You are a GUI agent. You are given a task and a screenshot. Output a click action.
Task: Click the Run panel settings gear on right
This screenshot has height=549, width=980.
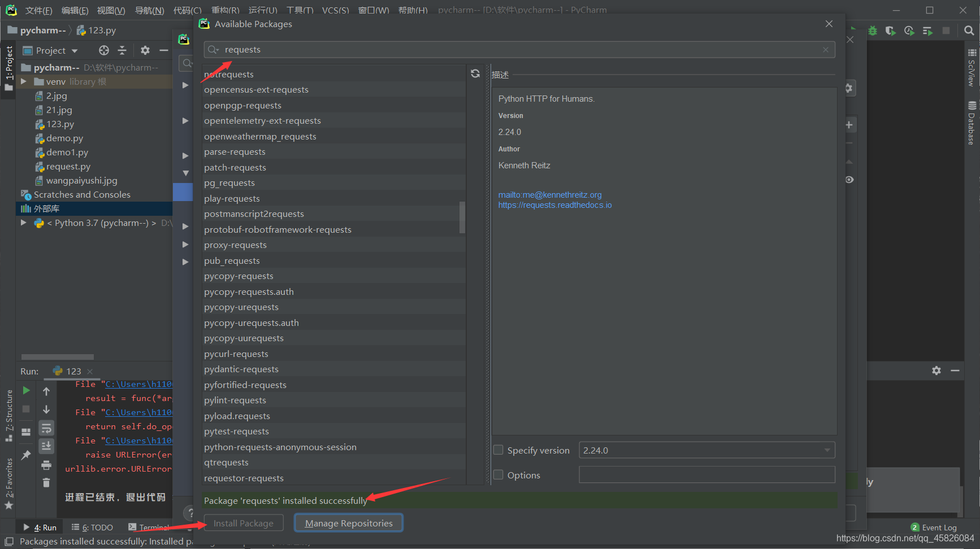click(936, 371)
